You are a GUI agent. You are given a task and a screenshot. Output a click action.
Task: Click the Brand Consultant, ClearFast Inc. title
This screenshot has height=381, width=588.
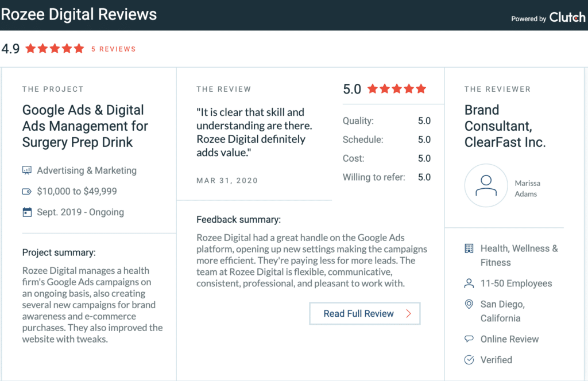[505, 126]
